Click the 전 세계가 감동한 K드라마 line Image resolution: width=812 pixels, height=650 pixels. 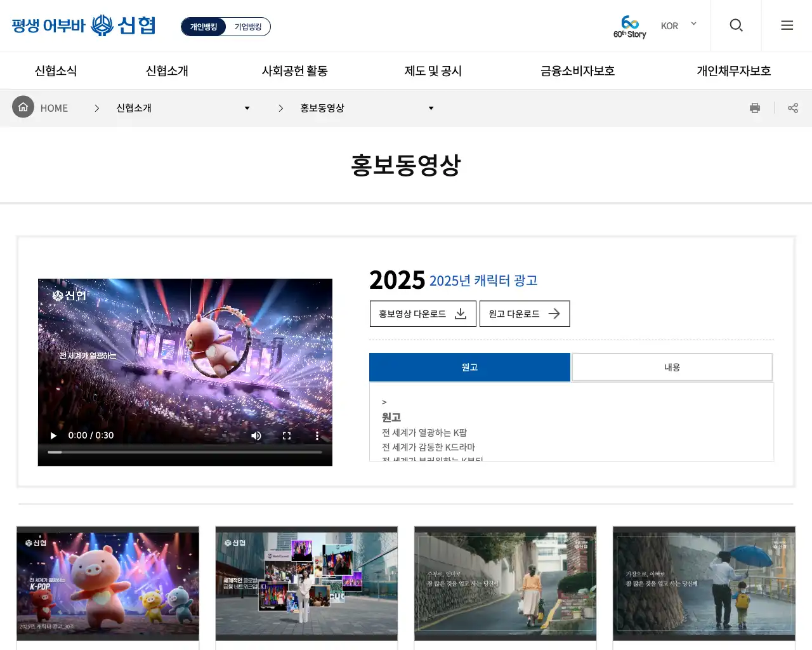click(429, 447)
